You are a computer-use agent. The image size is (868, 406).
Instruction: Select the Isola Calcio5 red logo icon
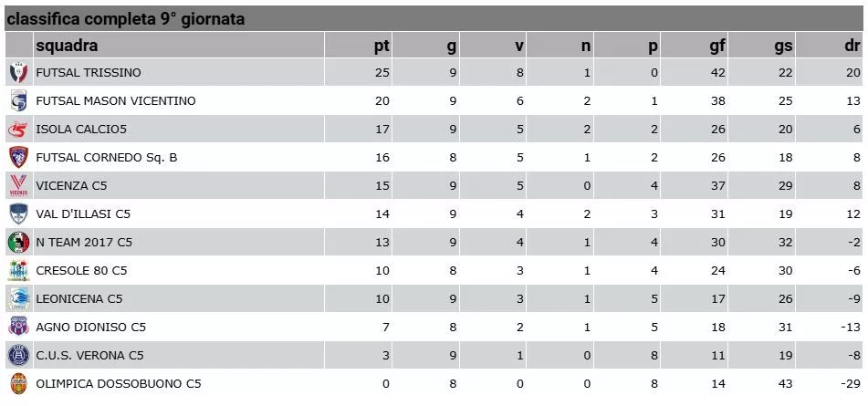[x=19, y=130]
